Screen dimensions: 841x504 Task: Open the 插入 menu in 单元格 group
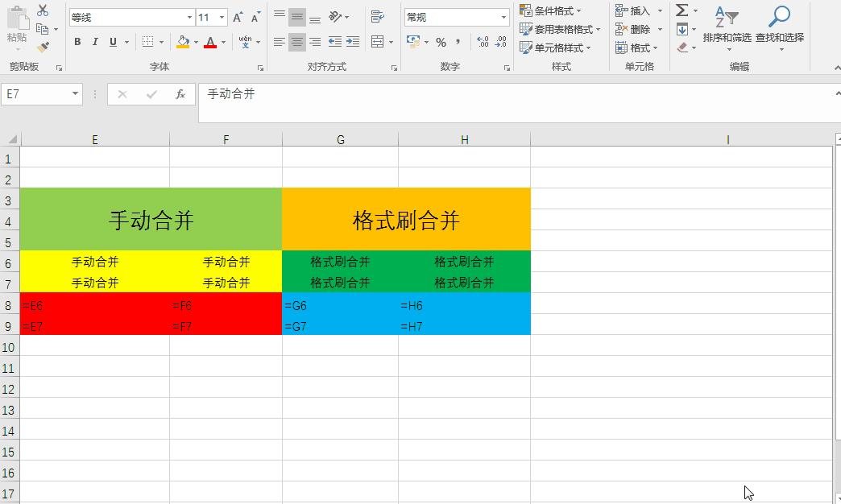636,10
